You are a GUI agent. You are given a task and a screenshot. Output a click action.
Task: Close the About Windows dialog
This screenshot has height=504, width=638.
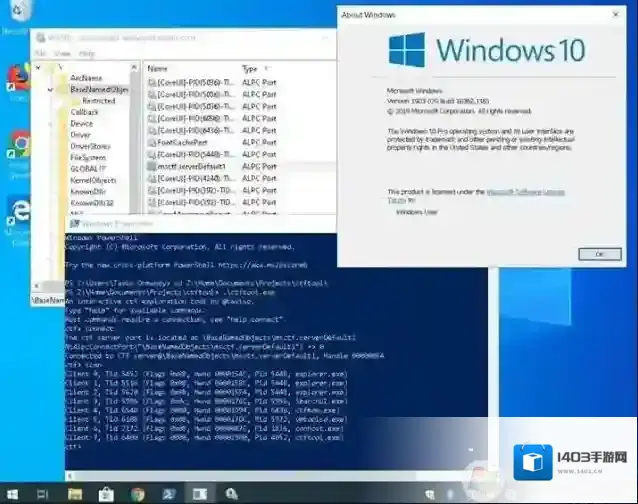click(x=616, y=15)
